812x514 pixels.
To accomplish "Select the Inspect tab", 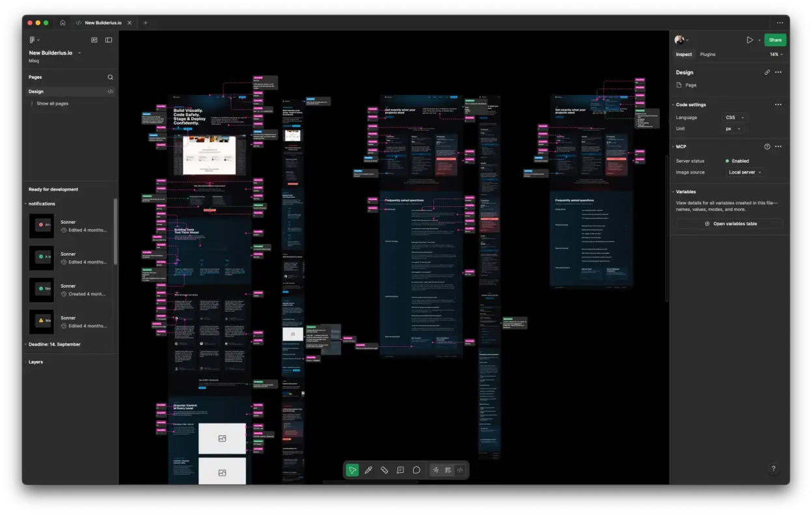I will [684, 54].
